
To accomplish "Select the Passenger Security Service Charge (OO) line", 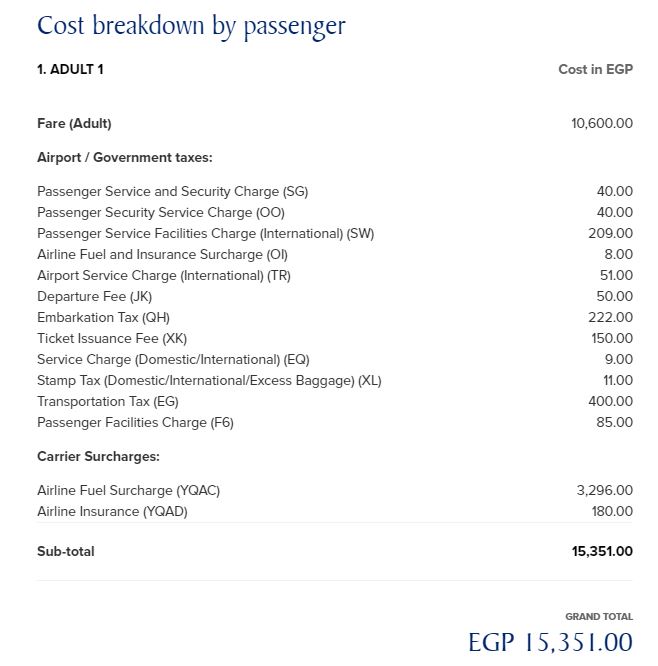I will [x=161, y=212].
